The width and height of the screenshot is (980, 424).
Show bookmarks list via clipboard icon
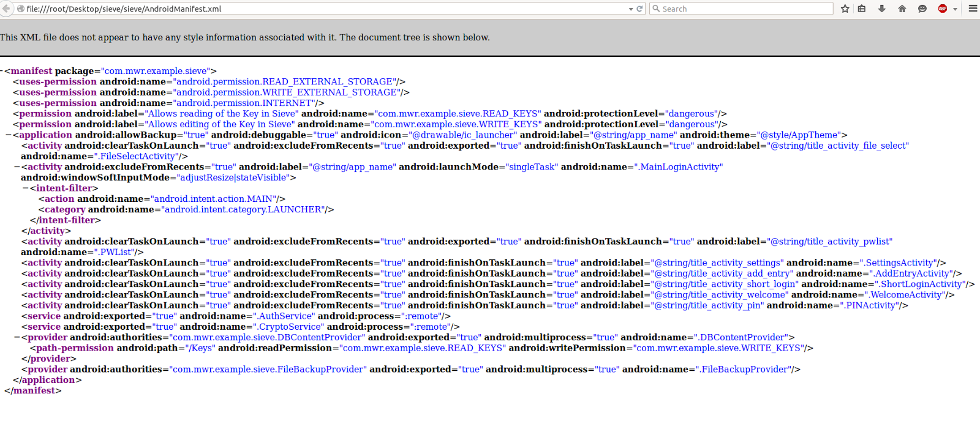point(862,9)
